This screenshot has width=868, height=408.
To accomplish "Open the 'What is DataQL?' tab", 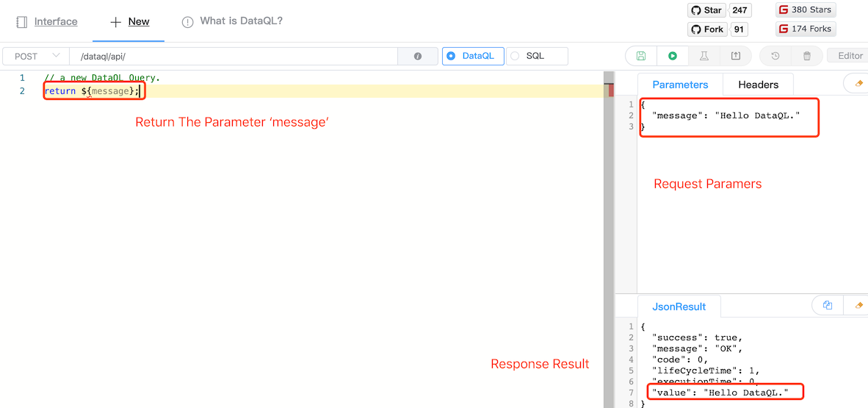I will click(233, 21).
